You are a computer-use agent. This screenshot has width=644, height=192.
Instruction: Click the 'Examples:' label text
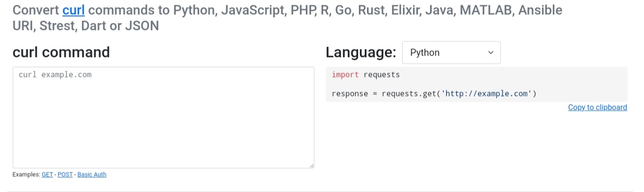click(x=27, y=174)
